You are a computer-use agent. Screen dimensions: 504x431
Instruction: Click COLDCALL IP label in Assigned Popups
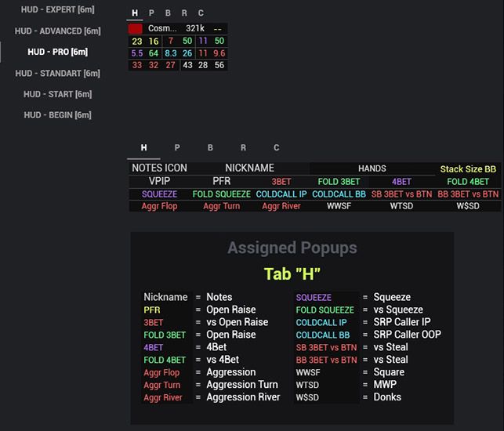click(321, 322)
